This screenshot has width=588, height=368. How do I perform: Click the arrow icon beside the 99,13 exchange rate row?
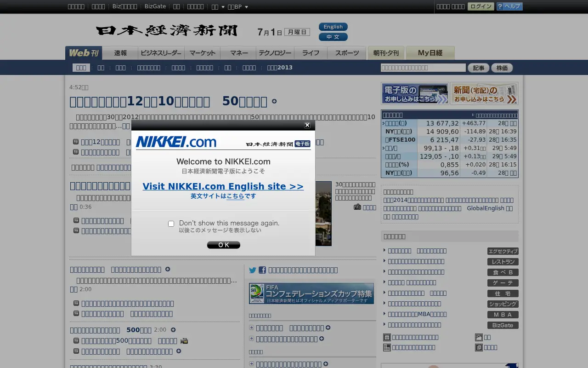tap(384, 148)
